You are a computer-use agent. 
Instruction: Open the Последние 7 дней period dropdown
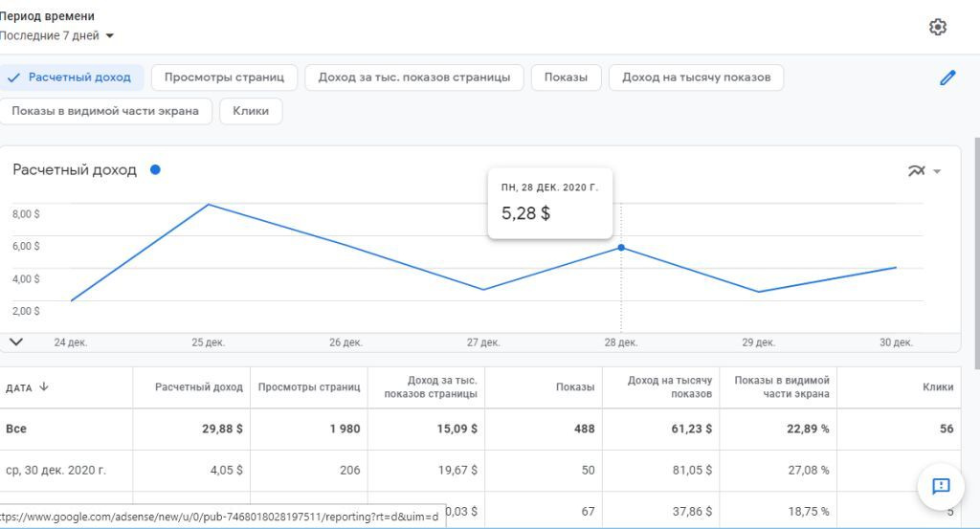tap(57, 36)
